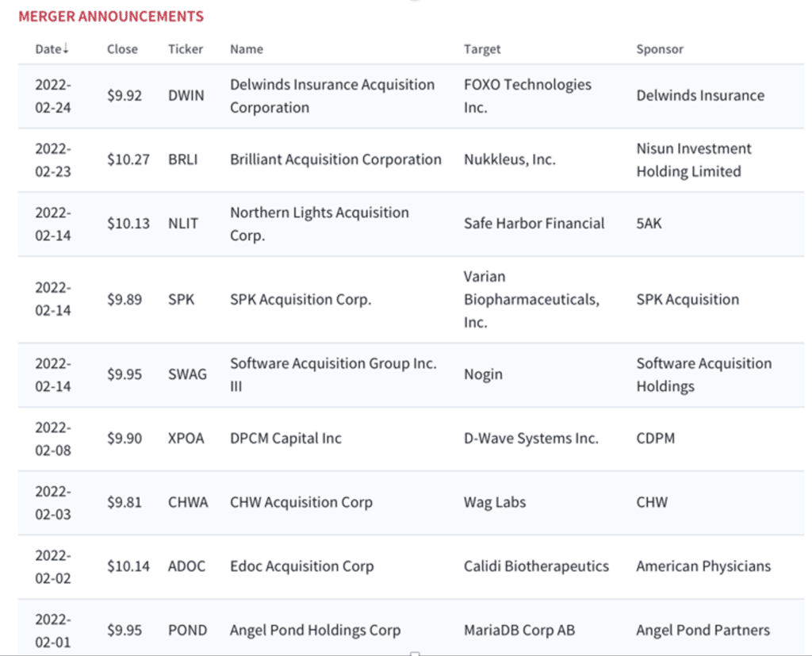Viewport: 812px width, 656px height.
Task: Select the target Nogin
Action: coord(483,374)
